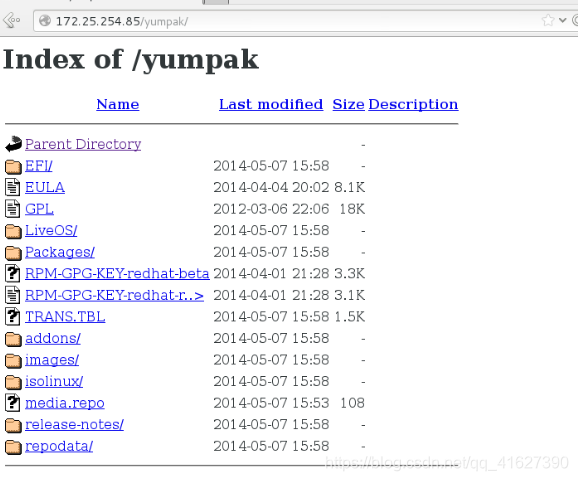Open the isolinux/ directory link
This screenshot has width=578, height=481.
click(x=54, y=381)
